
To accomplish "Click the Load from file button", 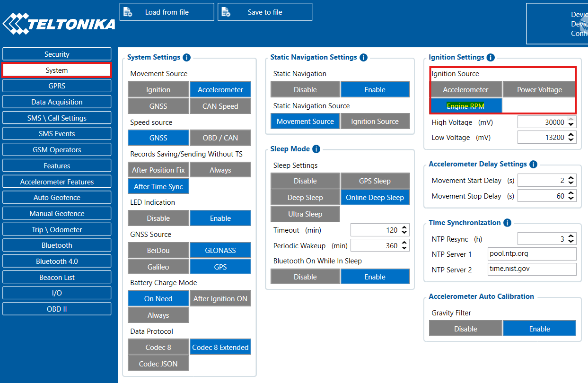I will (x=167, y=12).
